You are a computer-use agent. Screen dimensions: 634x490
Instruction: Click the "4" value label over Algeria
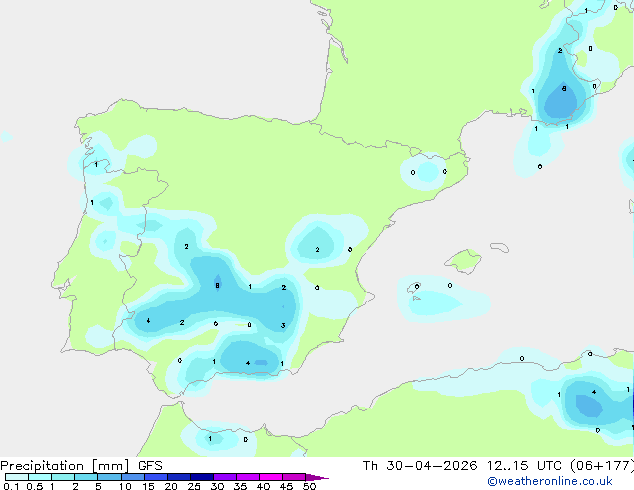pyautogui.click(x=594, y=392)
